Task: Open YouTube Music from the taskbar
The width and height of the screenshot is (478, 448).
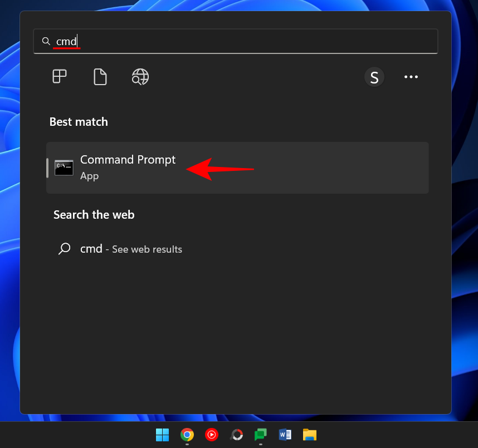Action: tap(212, 435)
